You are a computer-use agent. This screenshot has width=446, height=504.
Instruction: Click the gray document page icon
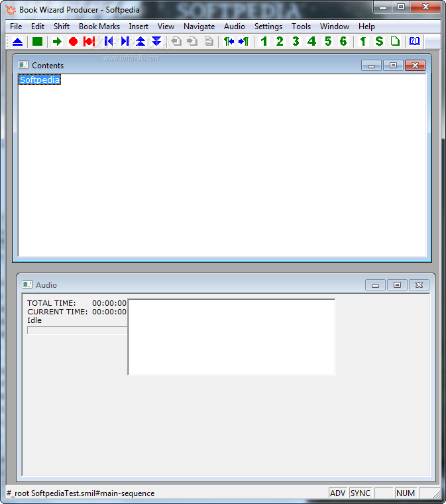coord(209,42)
